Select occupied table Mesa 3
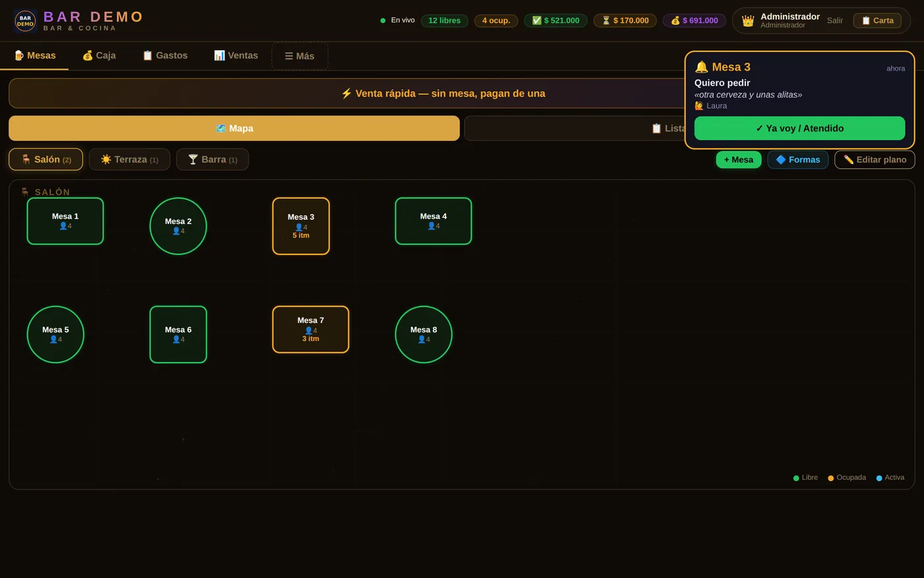924x578 pixels. tap(301, 226)
